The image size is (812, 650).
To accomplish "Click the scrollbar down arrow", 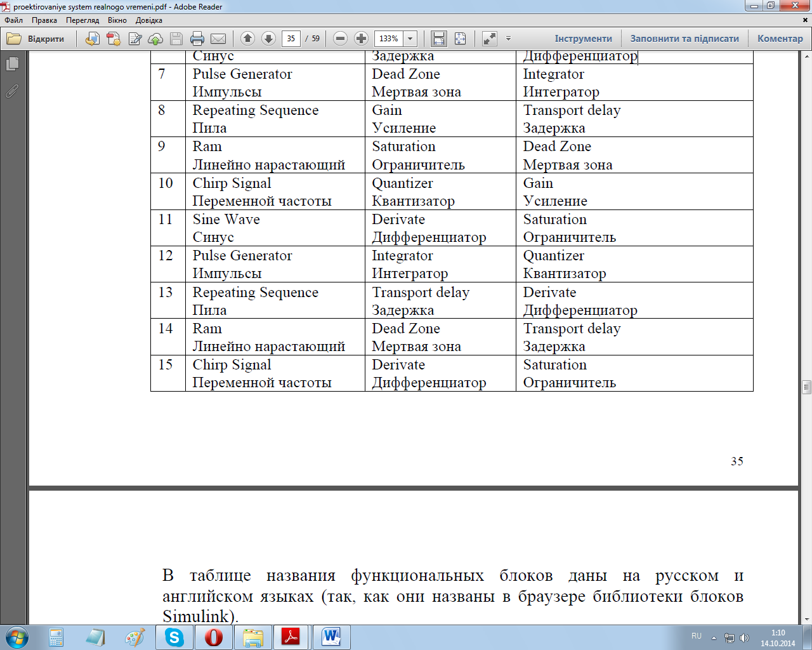I will (806, 620).
